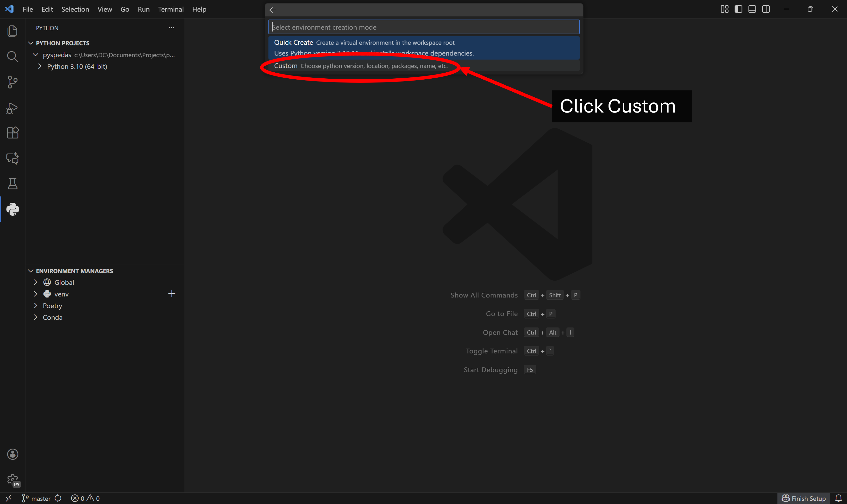
Task: Open Python panel more actions ellipsis
Action: 171,28
